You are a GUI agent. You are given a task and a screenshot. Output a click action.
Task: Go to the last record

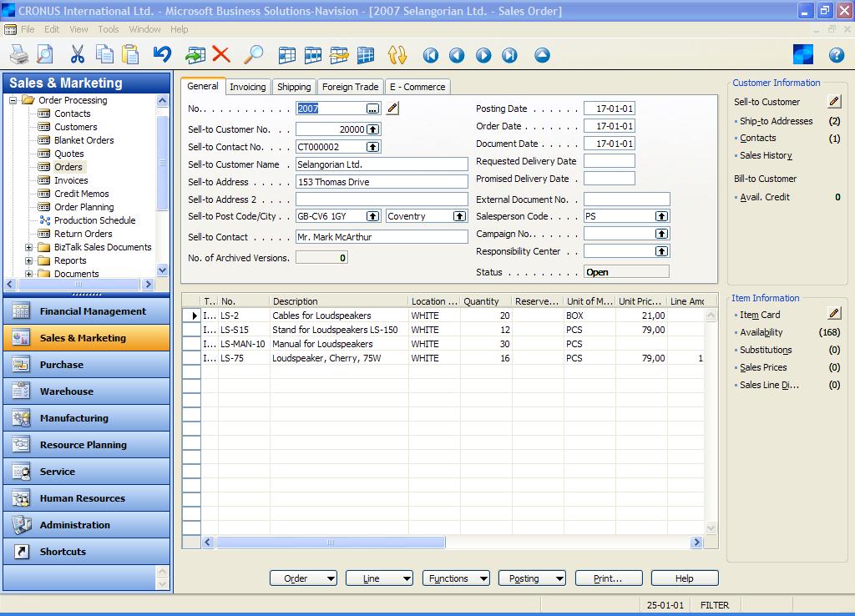pyautogui.click(x=509, y=55)
